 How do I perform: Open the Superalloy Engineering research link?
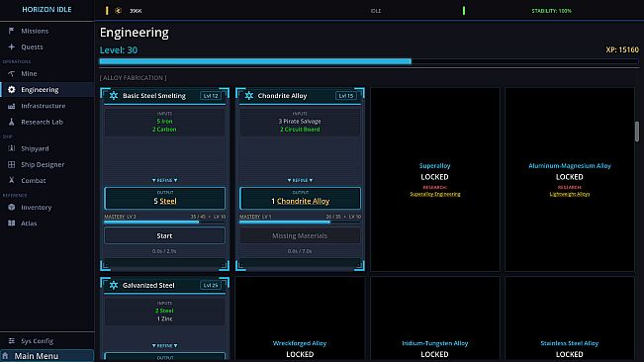435,194
